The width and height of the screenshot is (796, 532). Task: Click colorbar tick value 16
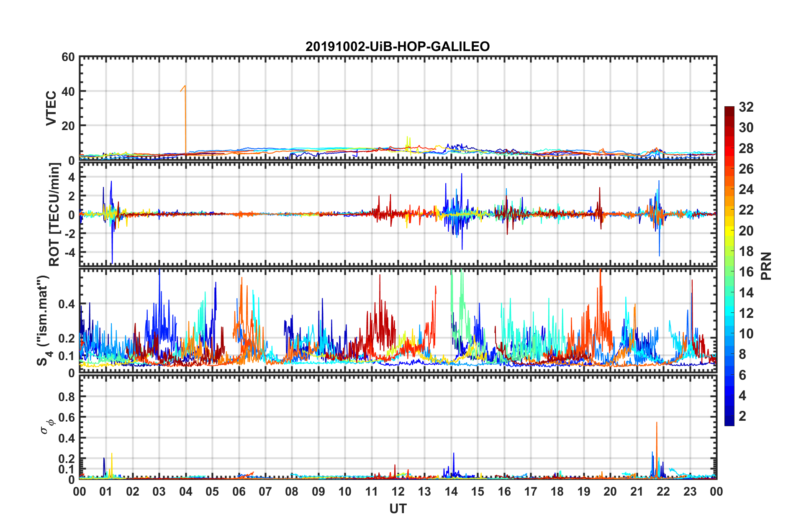[746, 272]
